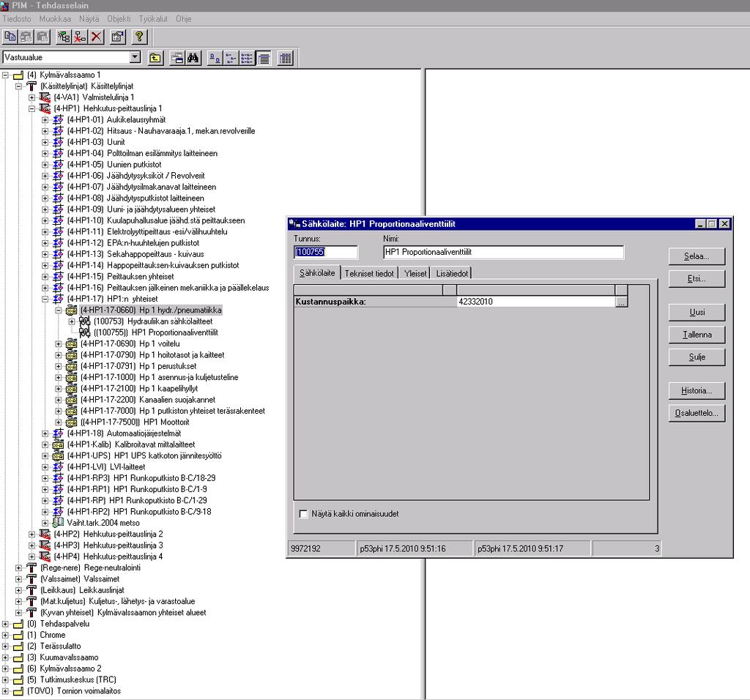This screenshot has height=700, width=750.
Task: Click the icon of (4-HP1-03) Uunit
Action: pyautogui.click(x=58, y=142)
